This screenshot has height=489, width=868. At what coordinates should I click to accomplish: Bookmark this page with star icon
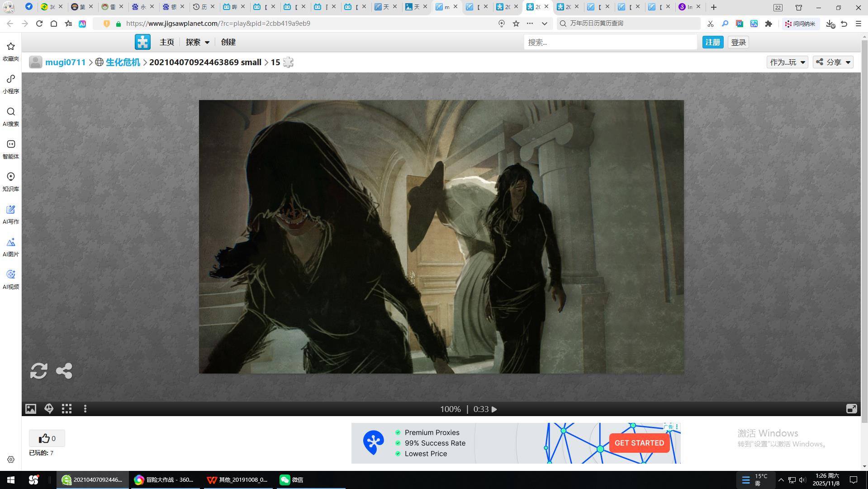tap(516, 24)
